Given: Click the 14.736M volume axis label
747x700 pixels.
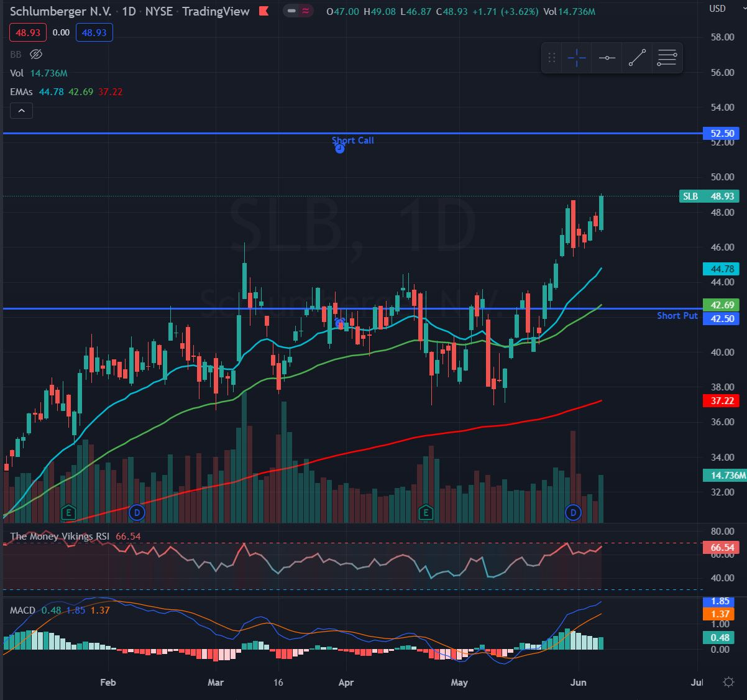Looking at the screenshot, I should point(725,475).
